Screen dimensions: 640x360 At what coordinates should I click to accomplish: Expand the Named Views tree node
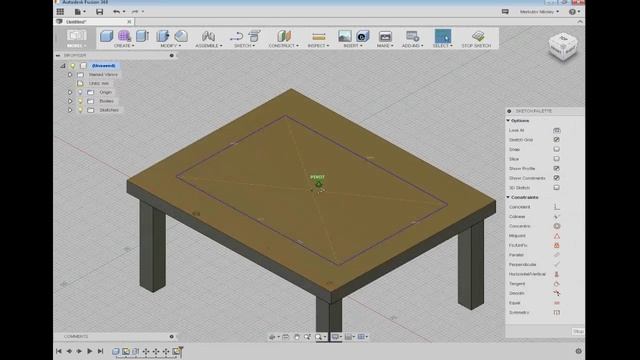70,75
